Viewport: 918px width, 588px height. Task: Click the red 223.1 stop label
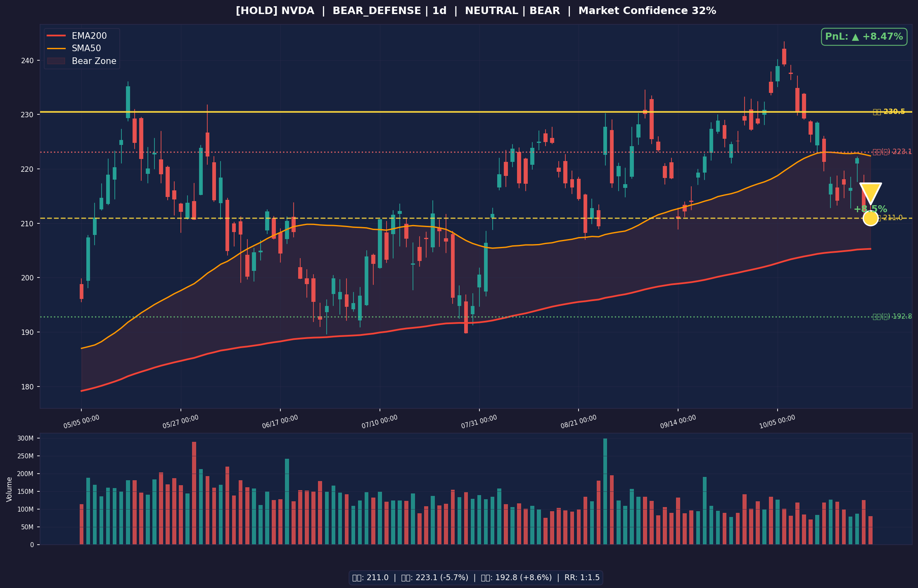[892, 152]
